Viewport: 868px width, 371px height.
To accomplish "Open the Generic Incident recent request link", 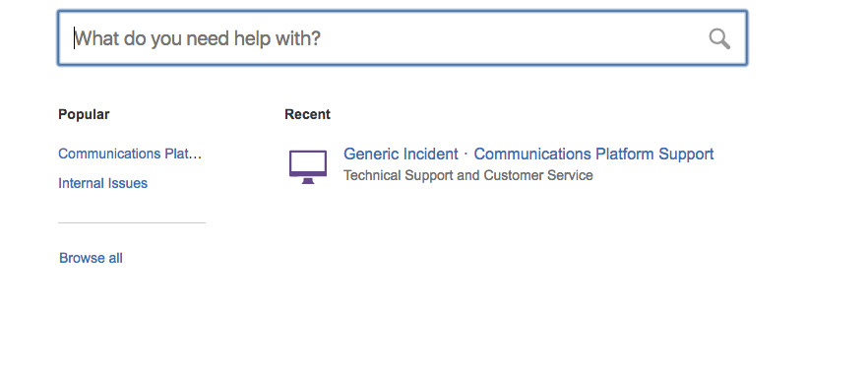I will point(401,154).
